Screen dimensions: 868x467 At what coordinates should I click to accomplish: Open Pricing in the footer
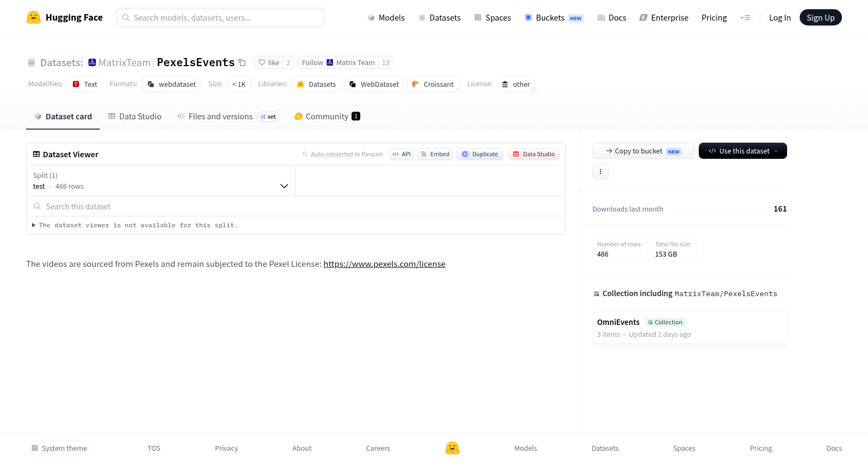761,448
